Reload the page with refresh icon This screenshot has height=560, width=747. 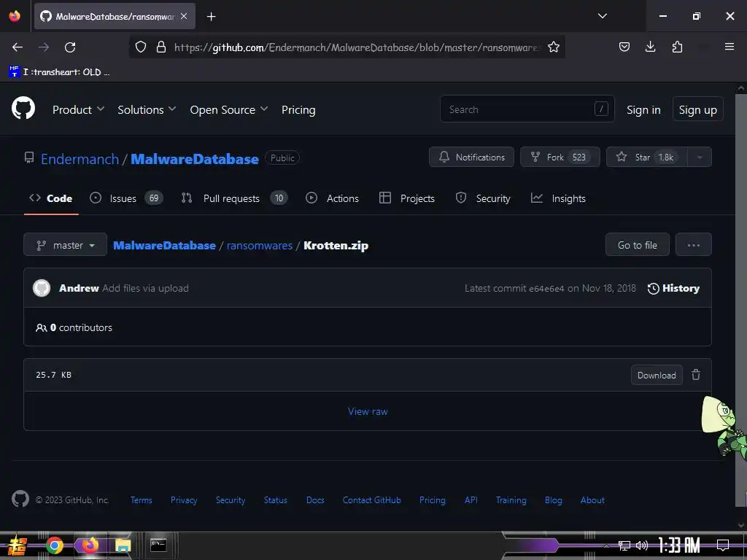[70, 47]
